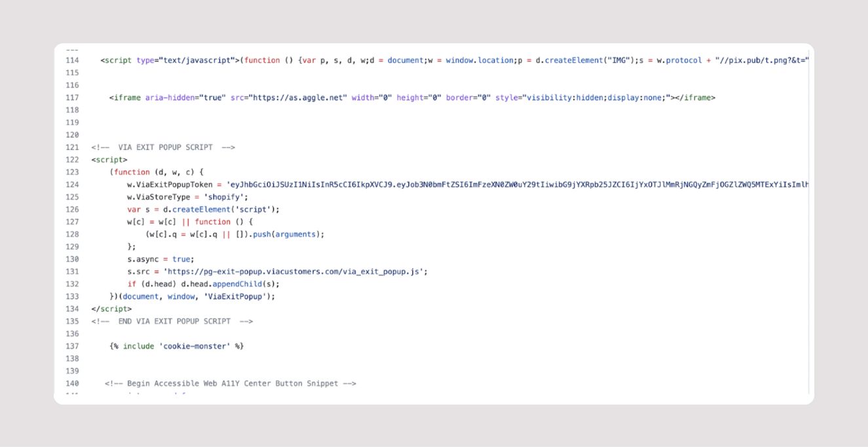Click line number 128 in the gutter
This screenshot has height=447, width=868.
pyautogui.click(x=72, y=234)
